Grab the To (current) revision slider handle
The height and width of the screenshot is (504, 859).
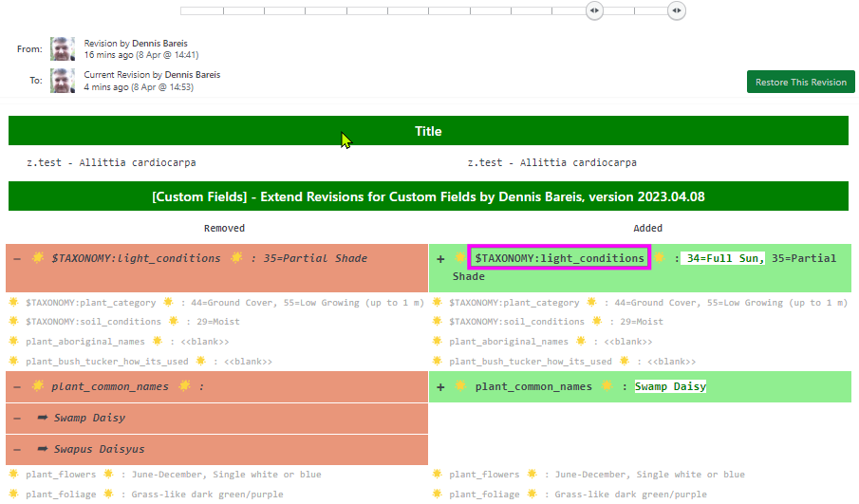677,10
